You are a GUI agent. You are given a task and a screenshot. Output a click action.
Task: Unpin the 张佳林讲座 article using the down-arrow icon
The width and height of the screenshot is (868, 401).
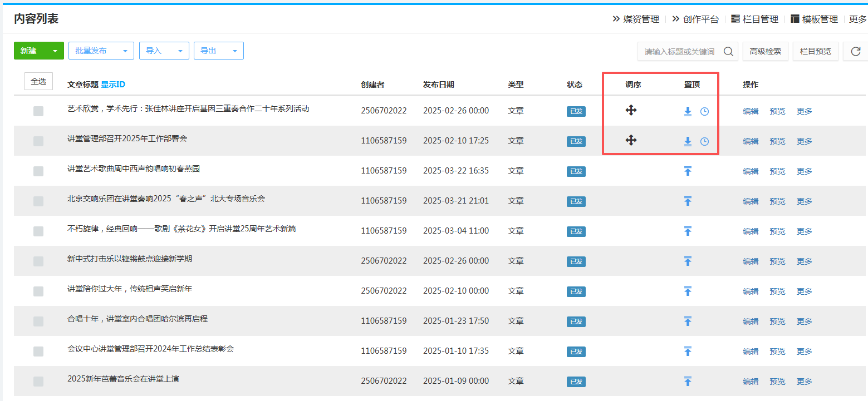point(688,111)
